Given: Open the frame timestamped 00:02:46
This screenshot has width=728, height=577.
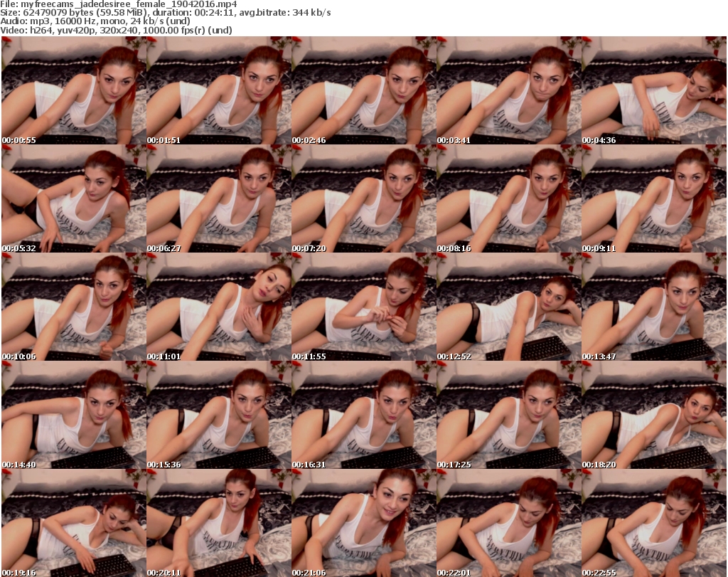Looking at the screenshot, I should (363, 90).
